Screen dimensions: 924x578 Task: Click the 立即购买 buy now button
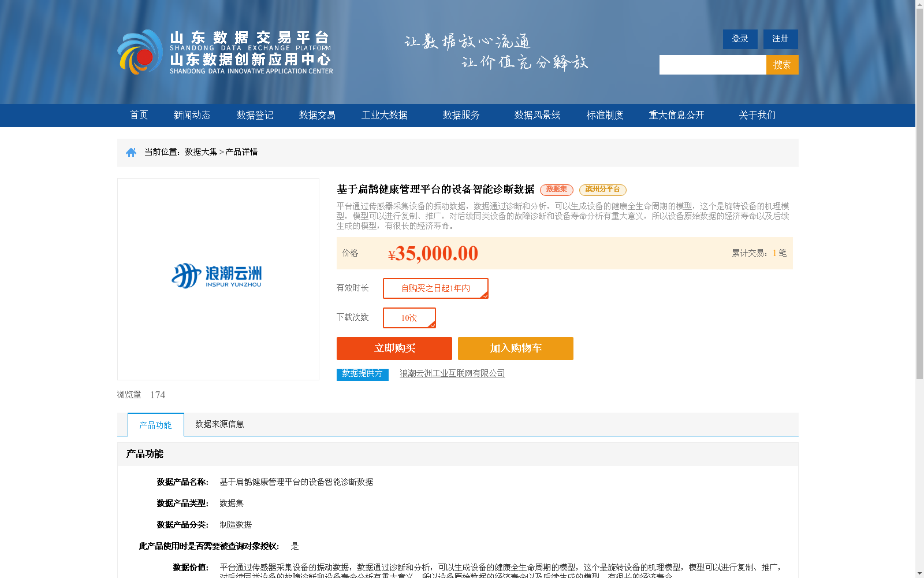(394, 349)
